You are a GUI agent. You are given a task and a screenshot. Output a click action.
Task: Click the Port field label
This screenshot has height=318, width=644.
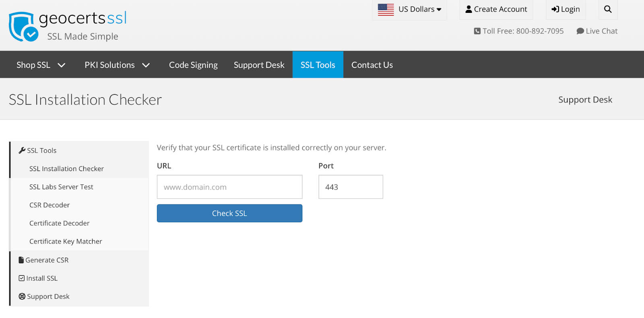[x=326, y=166]
